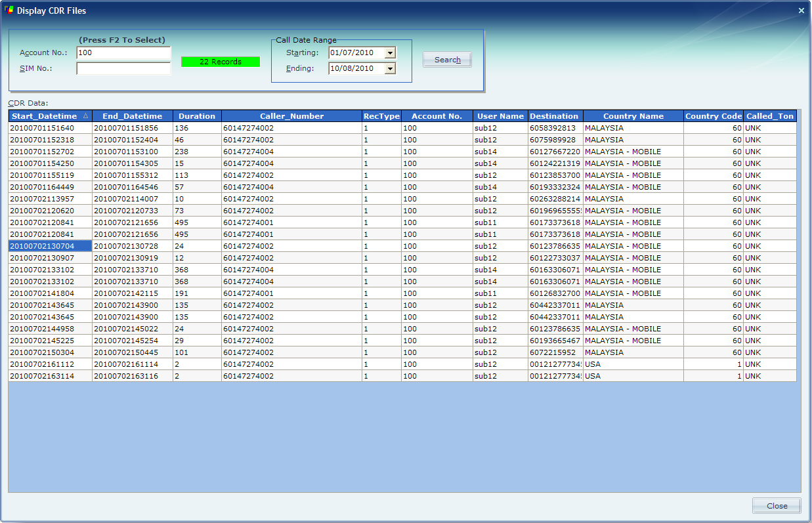
Task: Expand the Ending date dropdown
Action: (x=390, y=68)
